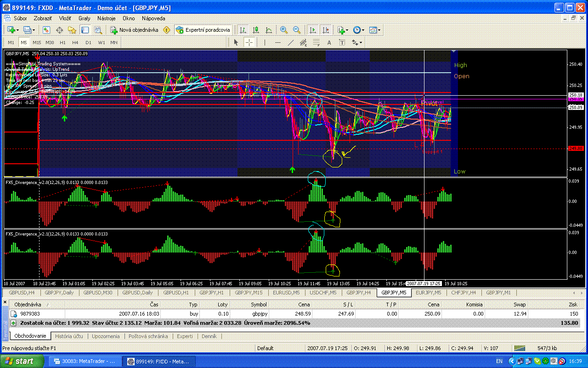This screenshot has height=368, width=588.
Task: Switch chart to candlestick display mode
Action: click(256, 30)
